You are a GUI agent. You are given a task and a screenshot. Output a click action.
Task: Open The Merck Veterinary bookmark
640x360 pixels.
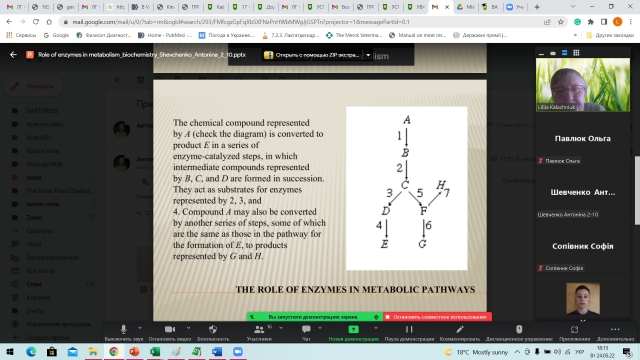tap(354, 35)
